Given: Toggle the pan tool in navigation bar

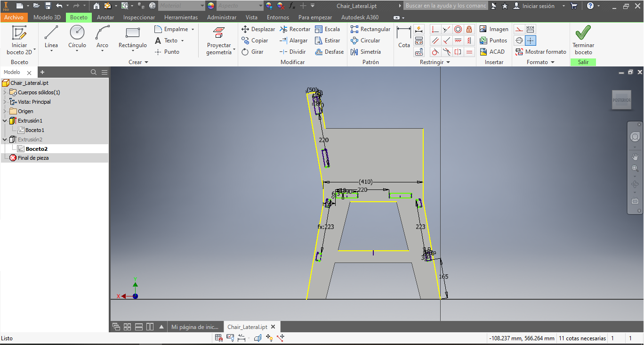Looking at the screenshot, I should (635, 156).
